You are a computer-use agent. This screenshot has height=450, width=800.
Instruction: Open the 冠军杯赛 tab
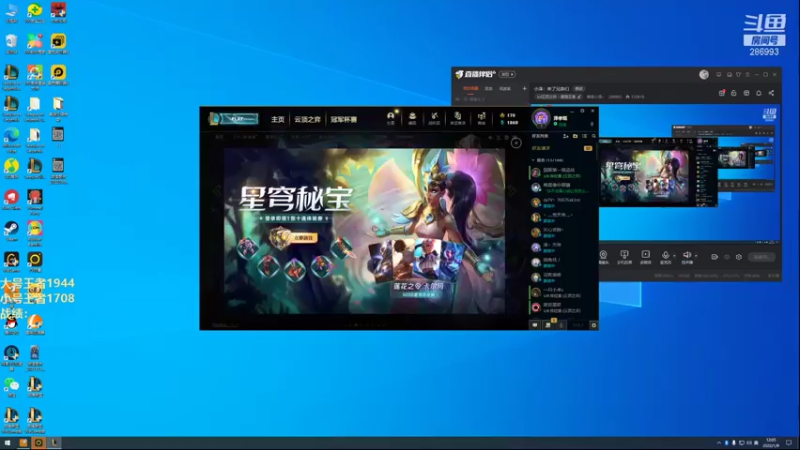343,119
